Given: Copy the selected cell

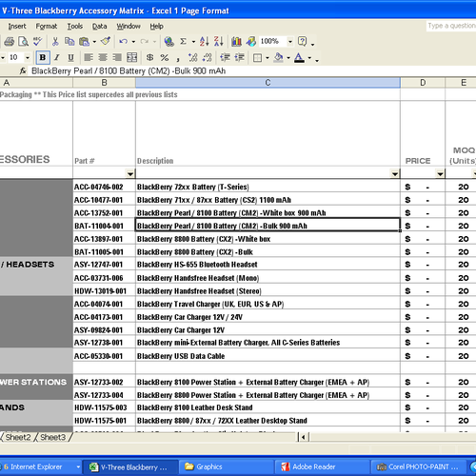Looking at the screenshot, I should [69, 42].
